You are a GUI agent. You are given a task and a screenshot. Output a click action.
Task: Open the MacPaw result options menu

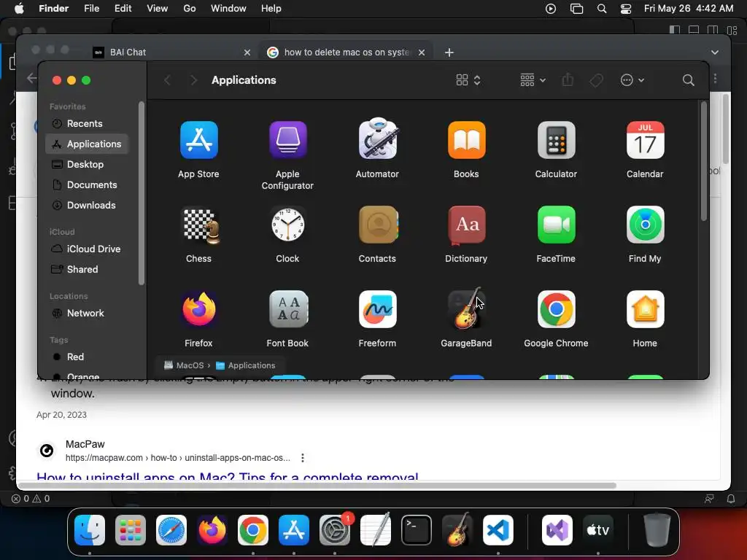click(303, 458)
